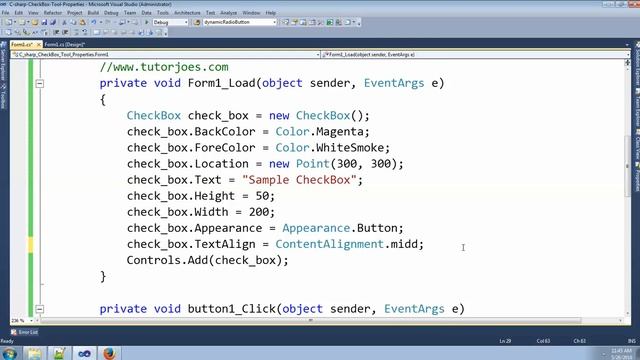
Task: Click the Color.Magenta value in code
Action: click(x=320, y=132)
